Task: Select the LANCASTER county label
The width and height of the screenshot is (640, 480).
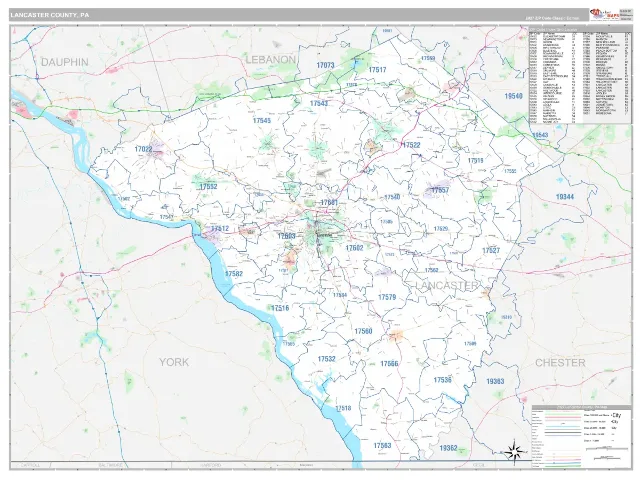Action: [446, 286]
